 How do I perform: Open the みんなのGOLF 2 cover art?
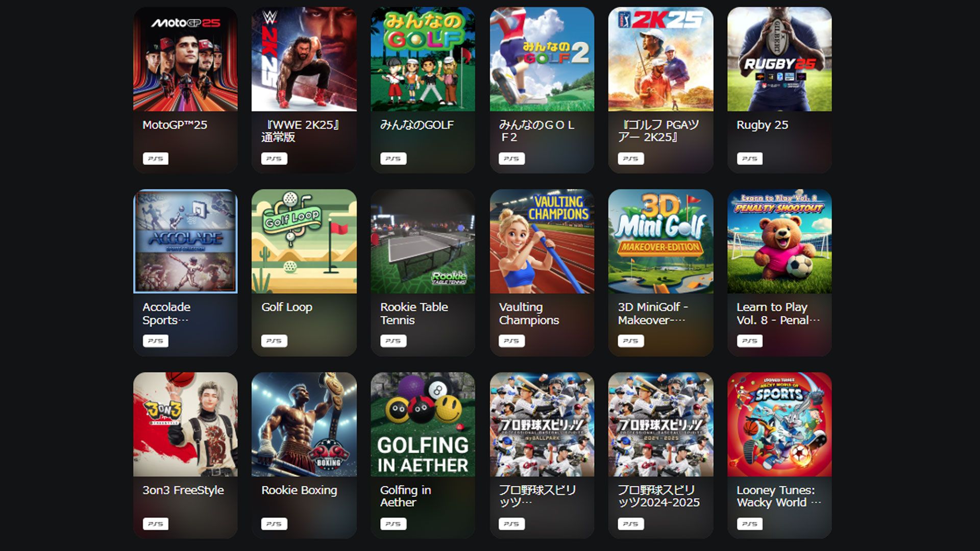[x=542, y=59]
